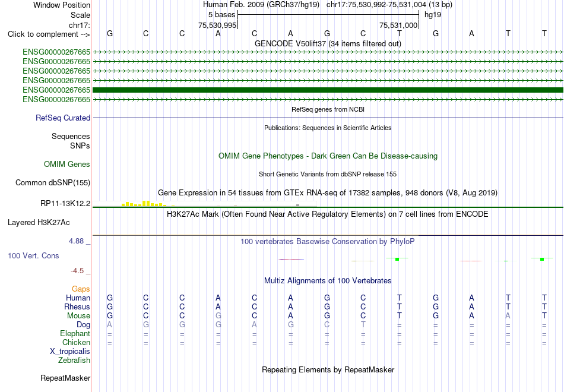Click the Zebrafish alignment row label
The width and height of the screenshot is (564, 392).
[x=74, y=361]
